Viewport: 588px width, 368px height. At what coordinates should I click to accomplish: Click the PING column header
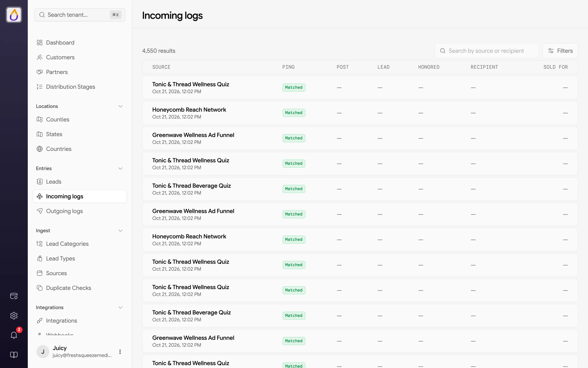tap(288, 67)
